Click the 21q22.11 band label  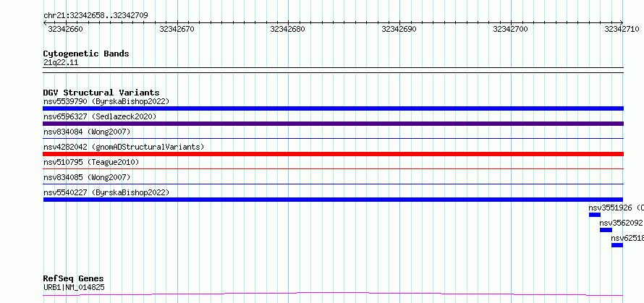pos(61,63)
